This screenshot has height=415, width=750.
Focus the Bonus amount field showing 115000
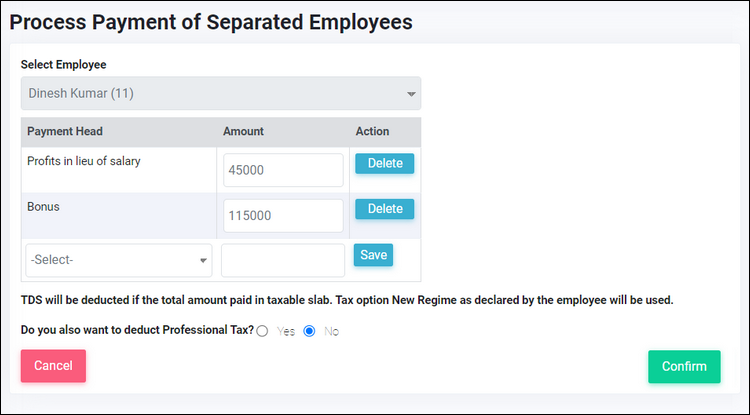(283, 216)
